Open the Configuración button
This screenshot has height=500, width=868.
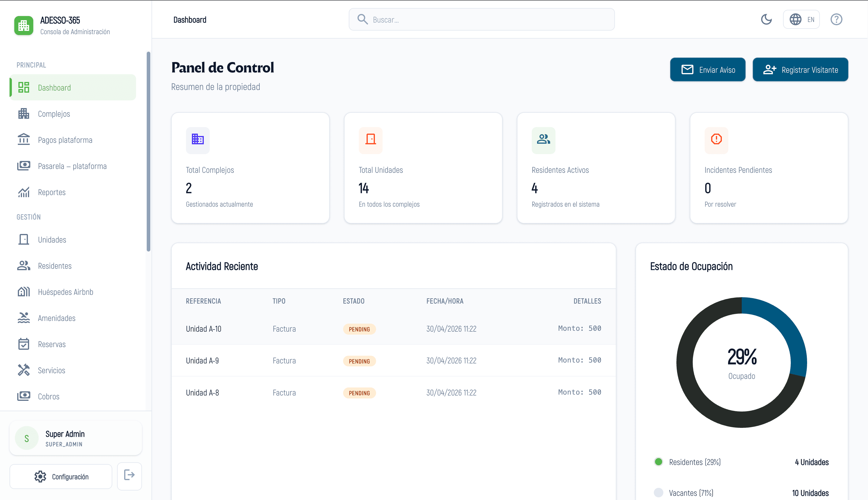[x=61, y=476]
